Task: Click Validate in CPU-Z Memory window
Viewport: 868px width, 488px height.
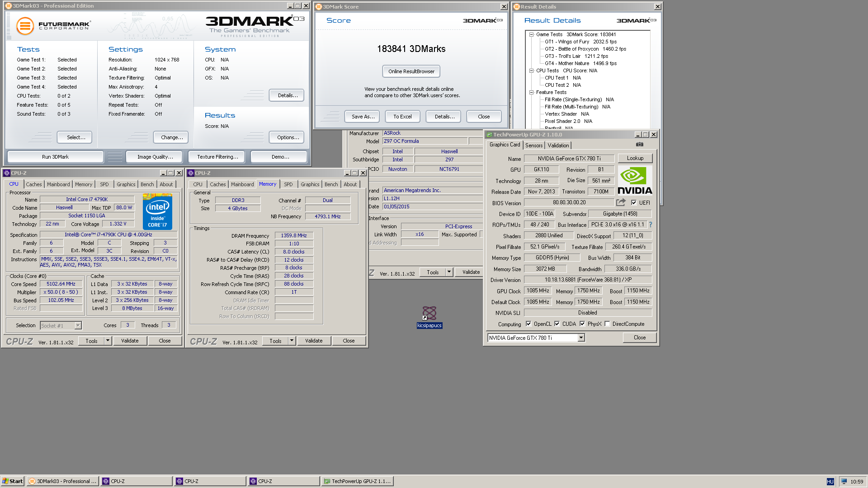Action: click(x=314, y=341)
